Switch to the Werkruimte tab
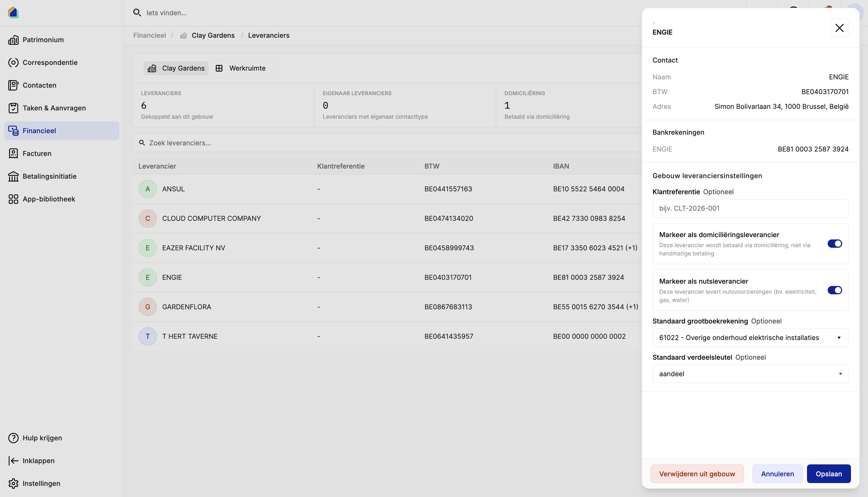The height and width of the screenshot is (497, 868). [x=241, y=68]
